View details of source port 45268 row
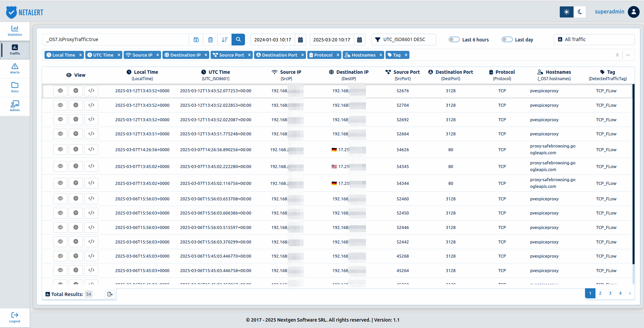Image resolution: width=644 pixels, height=328 pixels. [60, 256]
